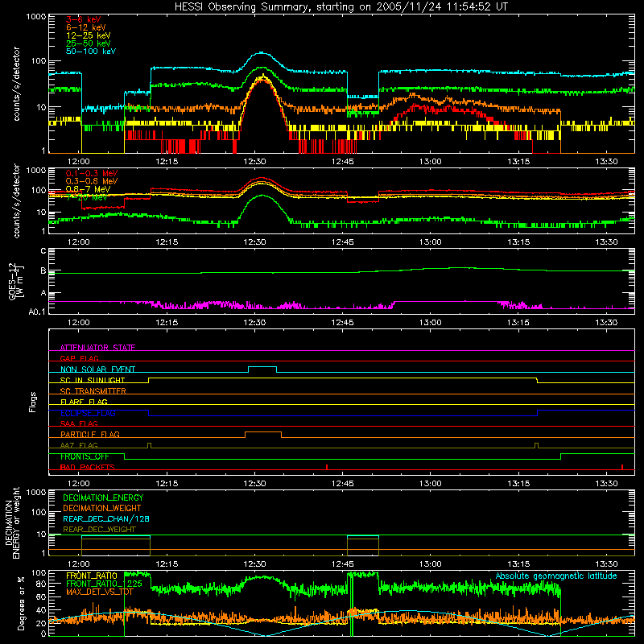
Task: Click the 12:30 tick under the keV panel
Action: 254,162
